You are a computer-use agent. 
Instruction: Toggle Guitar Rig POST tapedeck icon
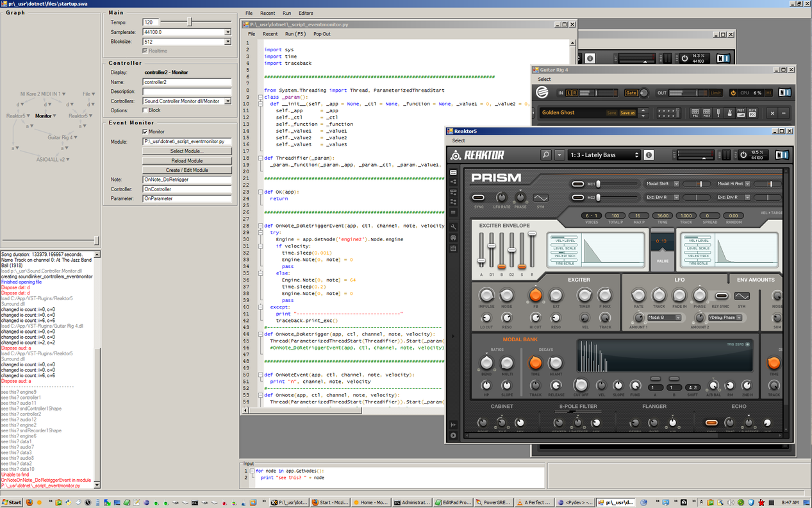707,113
